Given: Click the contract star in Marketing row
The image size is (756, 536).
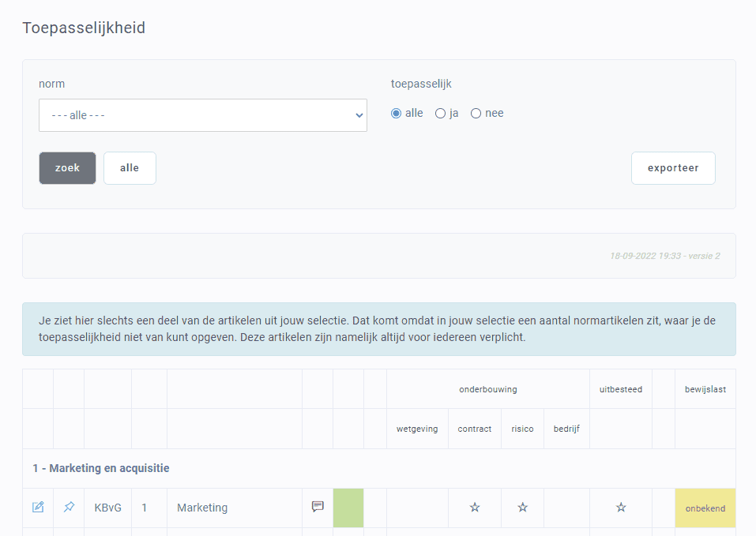Looking at the screenshot, I should 475,507.
